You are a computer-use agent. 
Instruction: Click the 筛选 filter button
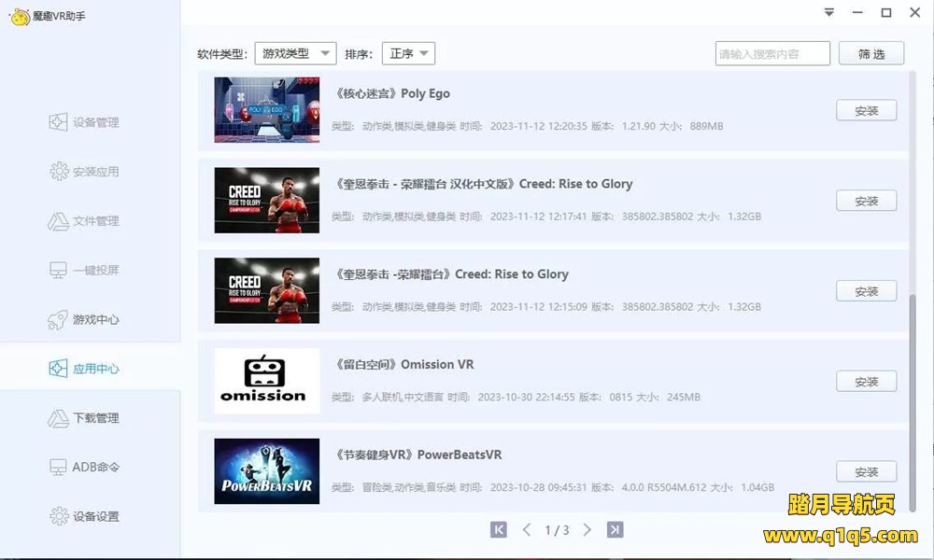pyautogui.click(x=871, y=53)
